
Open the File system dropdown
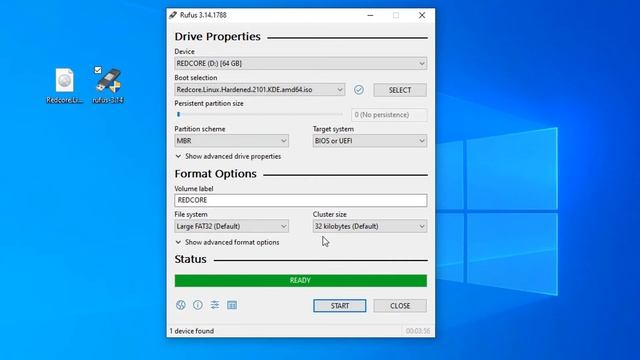pyautogui.click(x=231, y=226)
